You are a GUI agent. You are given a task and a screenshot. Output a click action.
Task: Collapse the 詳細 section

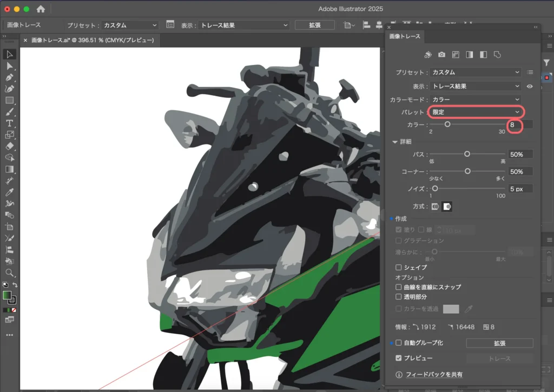pos(395,142)
